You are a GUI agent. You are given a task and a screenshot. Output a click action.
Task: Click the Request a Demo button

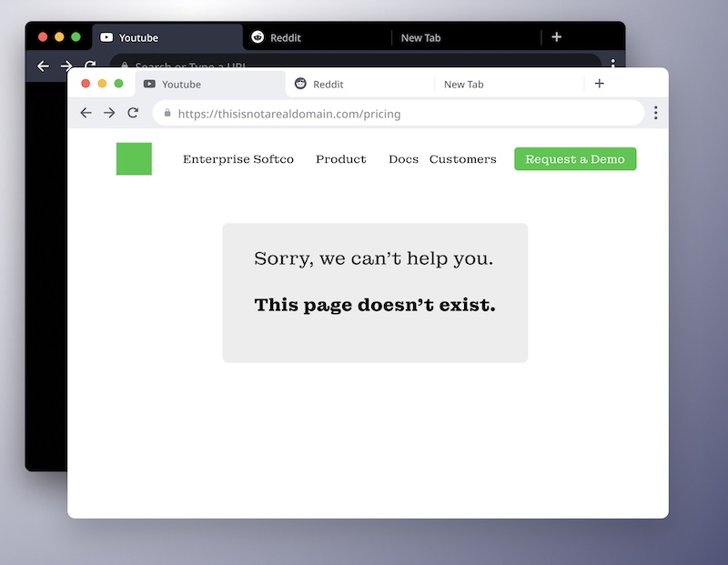click(x=575, y=159)
